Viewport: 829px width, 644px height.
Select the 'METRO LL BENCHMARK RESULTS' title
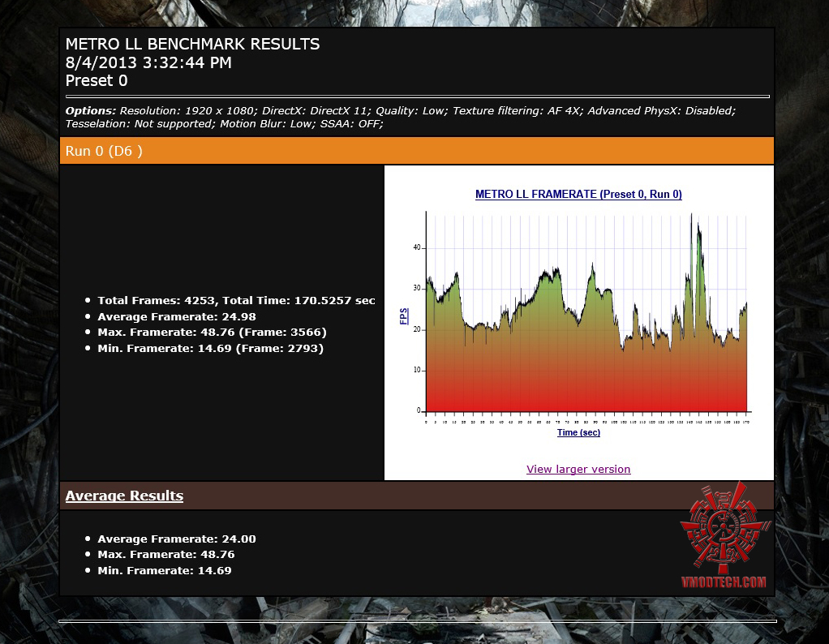coord(192,44)
